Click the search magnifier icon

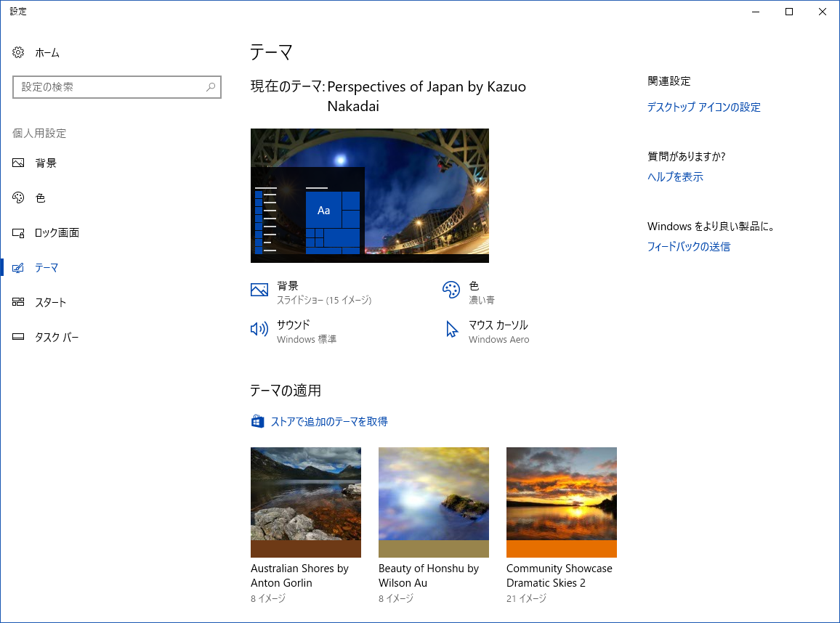point(211,86)
